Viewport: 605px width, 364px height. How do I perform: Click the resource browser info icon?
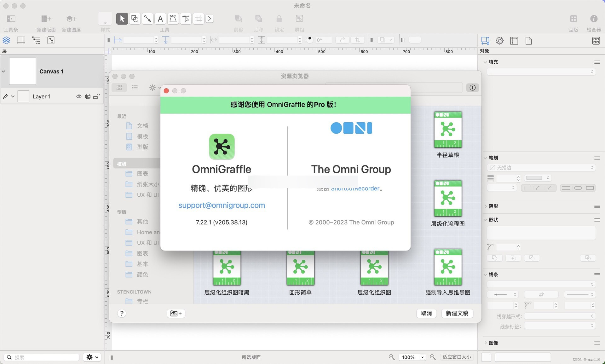tap(472, 88)
